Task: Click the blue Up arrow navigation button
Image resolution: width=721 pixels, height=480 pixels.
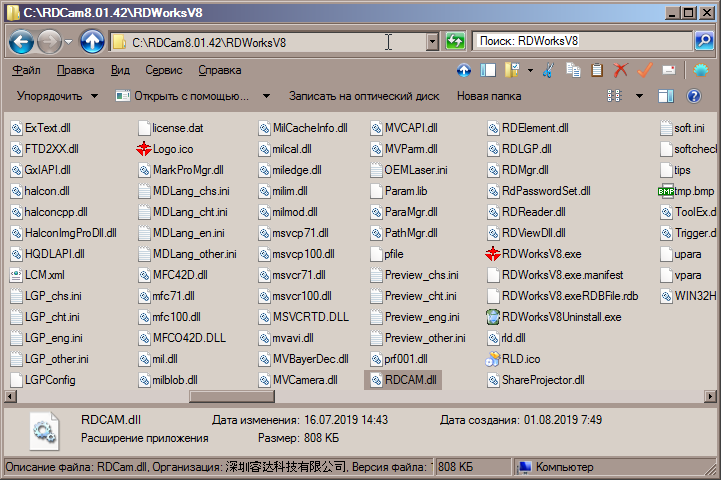Action: (x=92, y=42)
